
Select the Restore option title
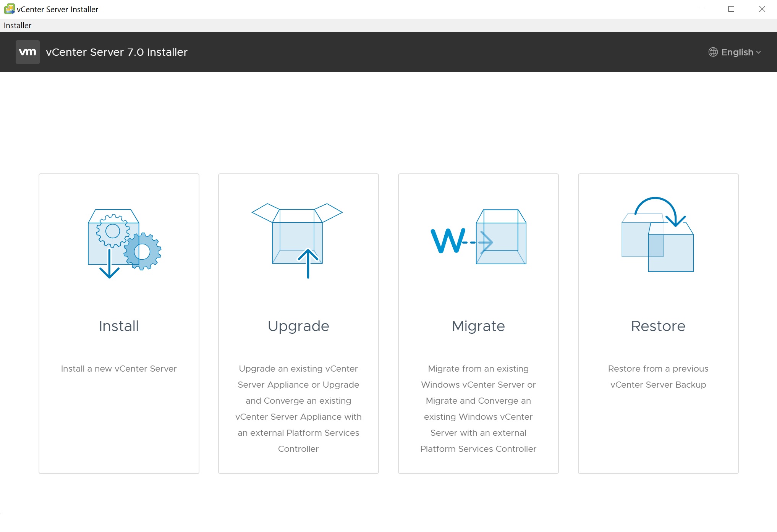[658, 326]
